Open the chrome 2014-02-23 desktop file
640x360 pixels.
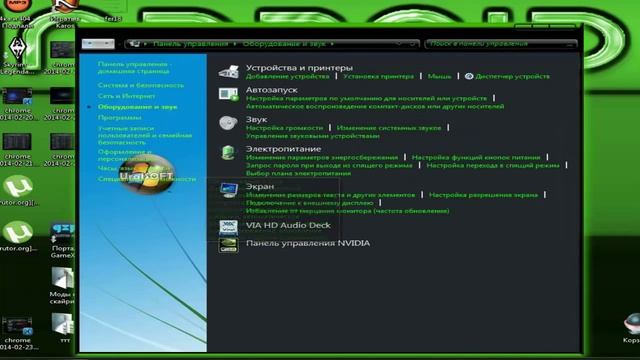pyautogui.click(x=17, y=333)
